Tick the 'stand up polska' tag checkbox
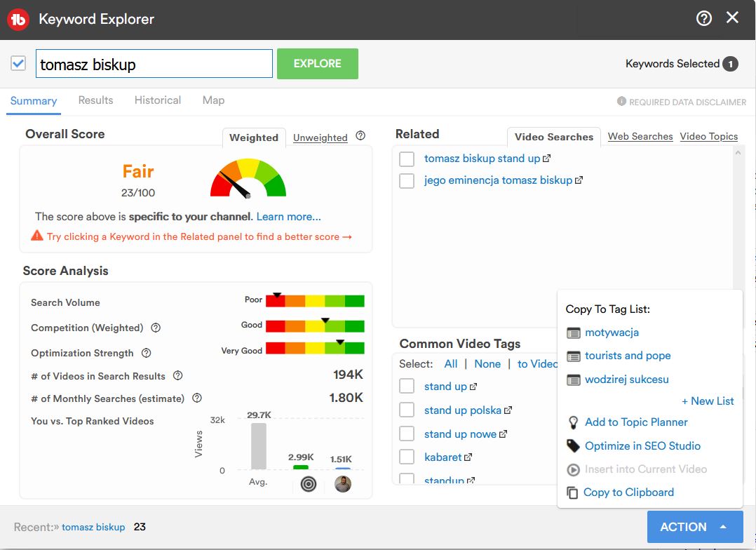This screenshot has width=756, height=550. coord(407,410)
